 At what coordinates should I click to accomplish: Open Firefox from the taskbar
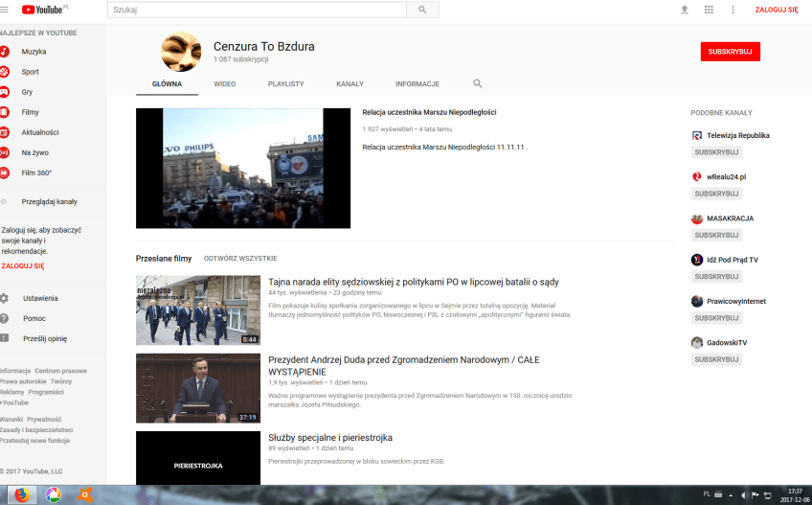pyautogui.click(x=20, y=495)
